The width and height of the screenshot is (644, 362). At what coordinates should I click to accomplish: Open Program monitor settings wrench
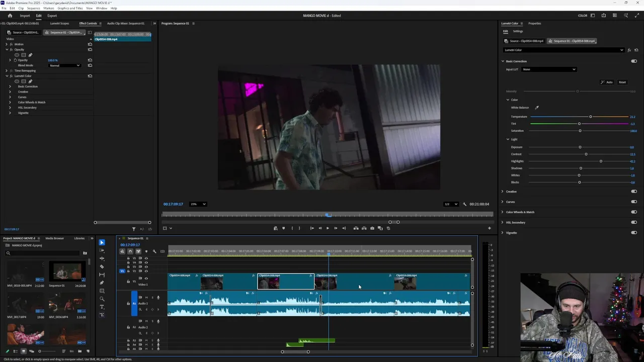click(464, 204)
